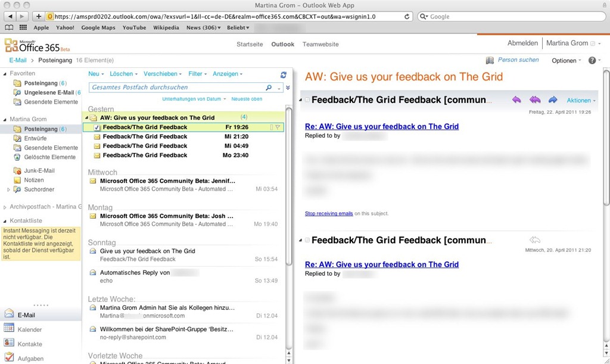
Task: Open the Aktionen dropdown for first message
Action: tap(581, 100)
